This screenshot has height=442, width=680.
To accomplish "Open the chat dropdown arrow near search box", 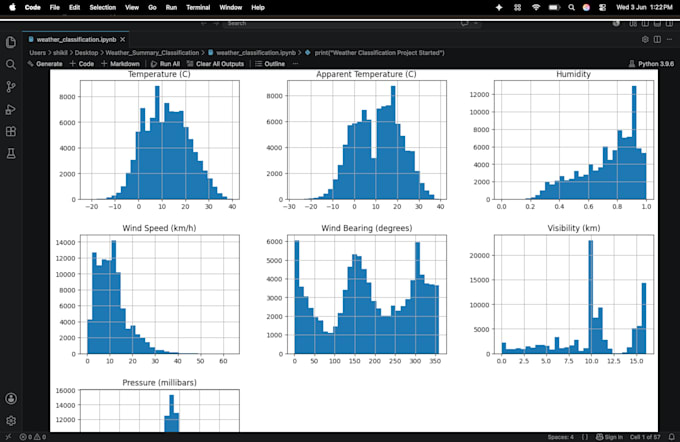I will point(475,23).
